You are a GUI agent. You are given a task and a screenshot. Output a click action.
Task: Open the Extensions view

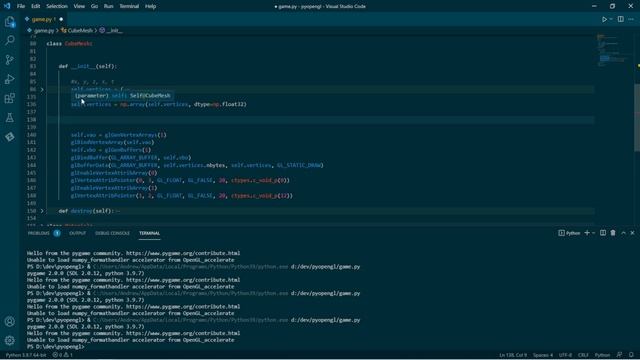click(10, 98)
